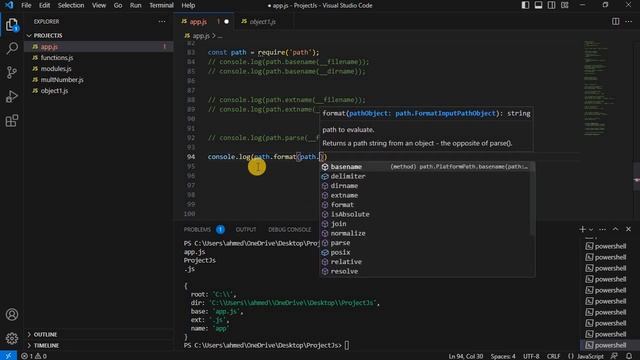Open the Help menu

pos(188,5)
